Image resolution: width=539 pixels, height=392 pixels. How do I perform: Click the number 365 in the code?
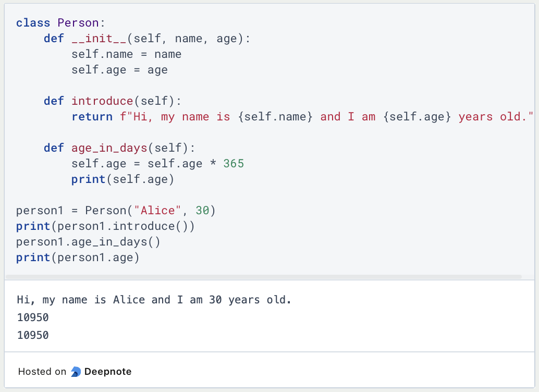(234, 164)
